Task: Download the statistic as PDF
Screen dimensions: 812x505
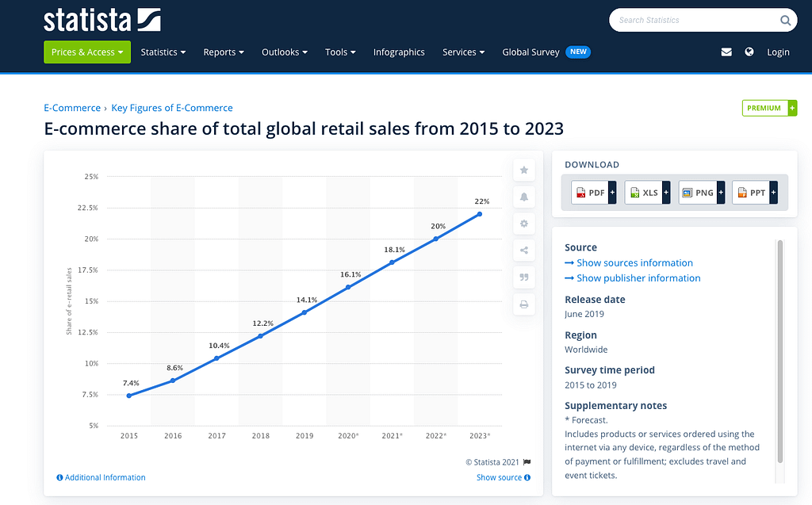Action: click(593, 193)
